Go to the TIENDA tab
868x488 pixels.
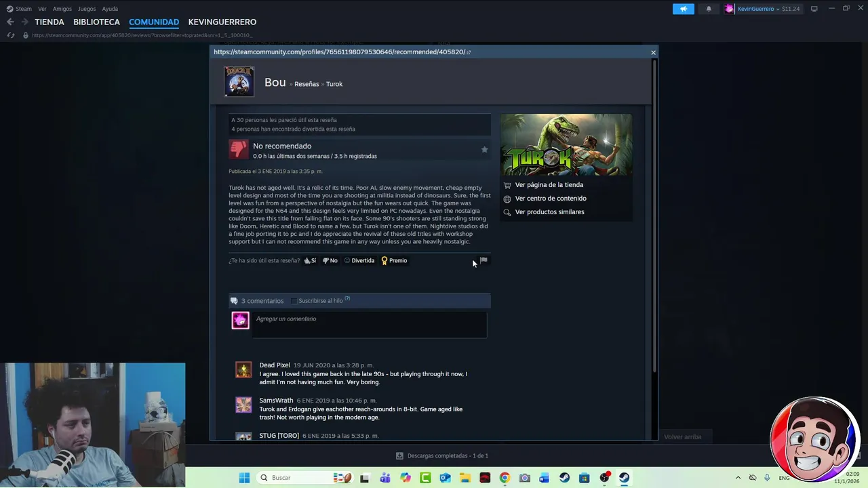click(x=50, y=22)
